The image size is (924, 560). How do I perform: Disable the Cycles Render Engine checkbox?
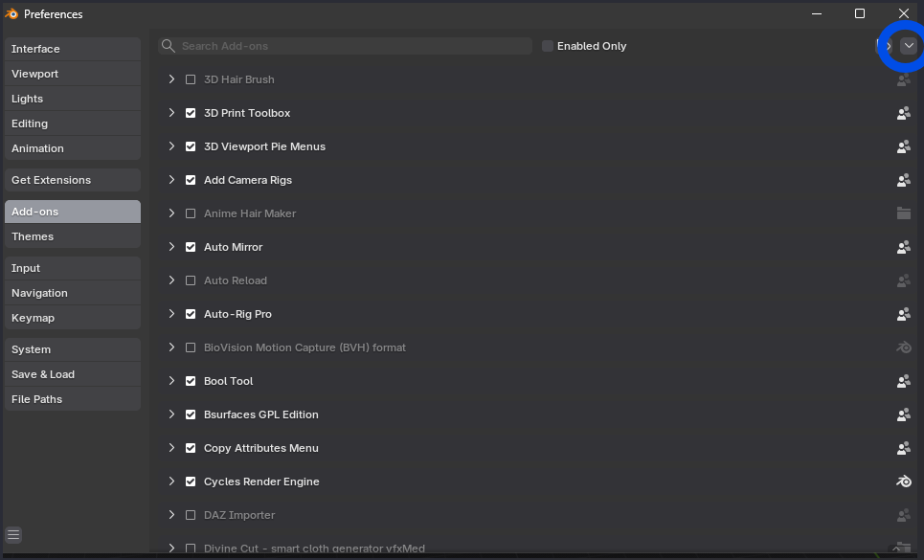click(191, 482)
